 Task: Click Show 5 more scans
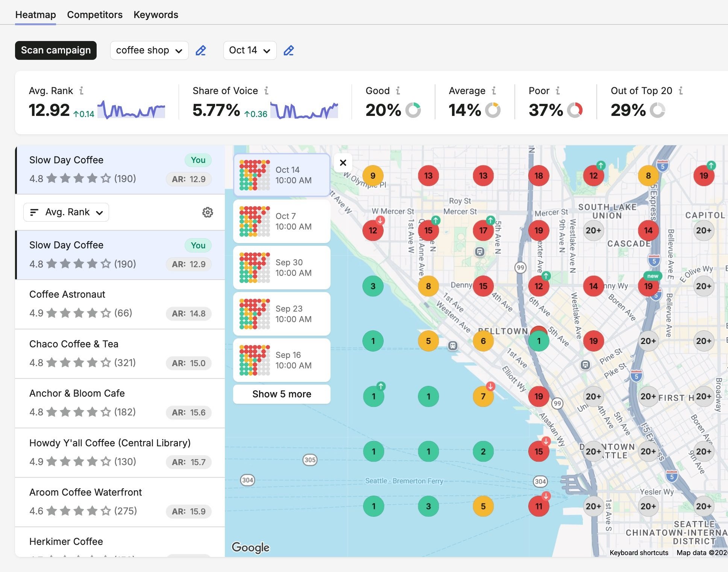282,394
